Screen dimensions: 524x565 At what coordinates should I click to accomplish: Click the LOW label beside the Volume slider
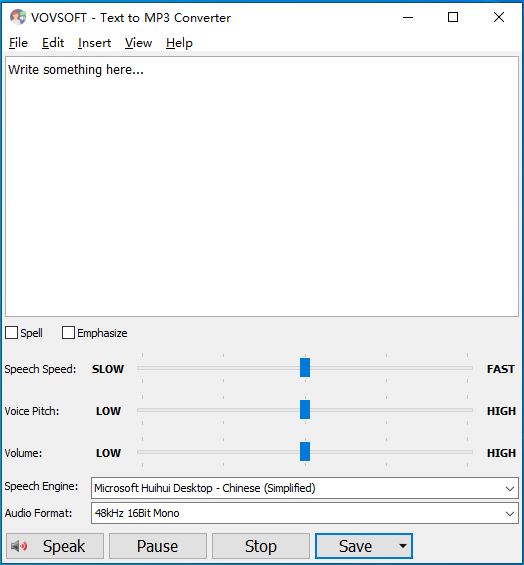pyautogui.click(x=108, y=453)
